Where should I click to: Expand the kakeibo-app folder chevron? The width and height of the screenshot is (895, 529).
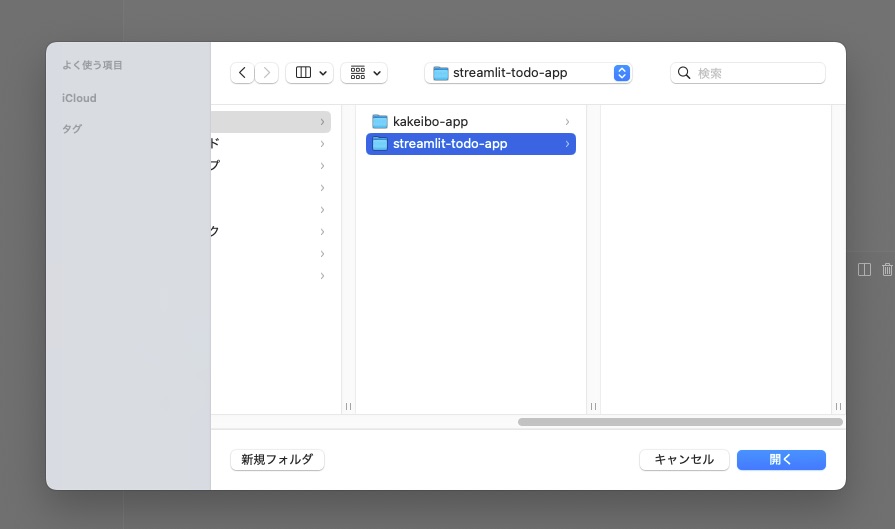(x=567, y=122)
